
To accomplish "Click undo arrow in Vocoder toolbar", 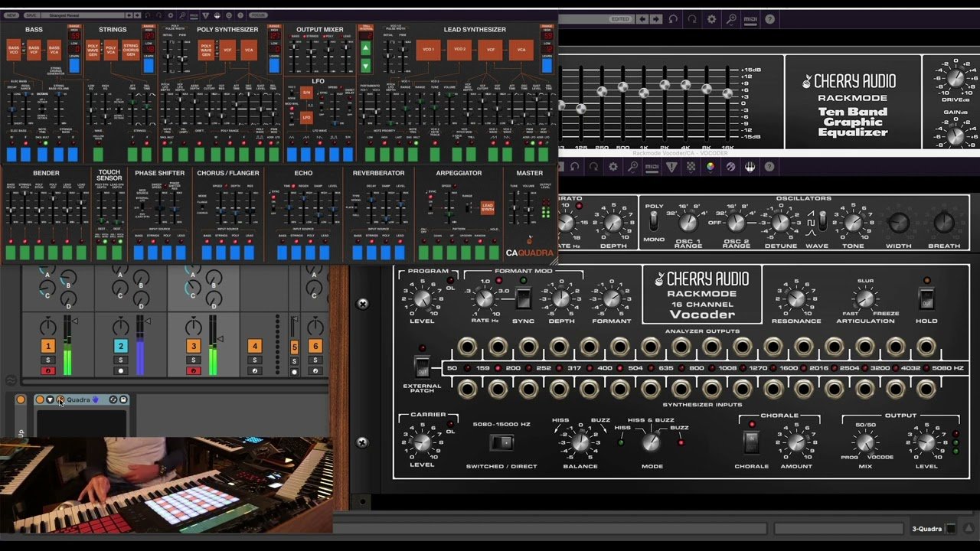I will (574, 166).
